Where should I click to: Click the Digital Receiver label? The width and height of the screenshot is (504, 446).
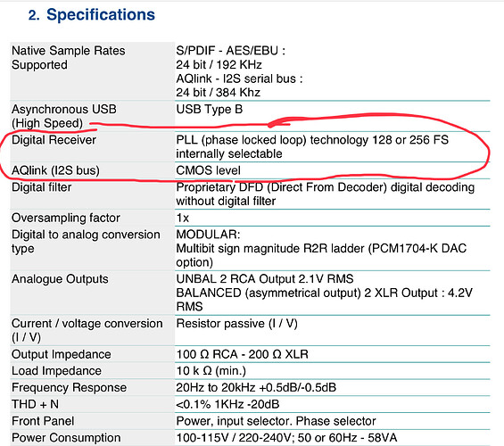[x=54, y=140]
